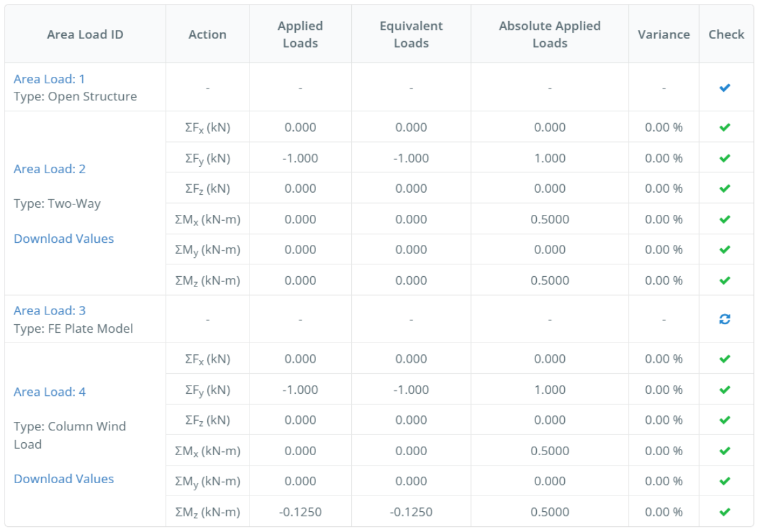Click green check for Area Load 4 ΣFx row
Viewport: 759px width, 532px height.
click(x=725, y=359)
